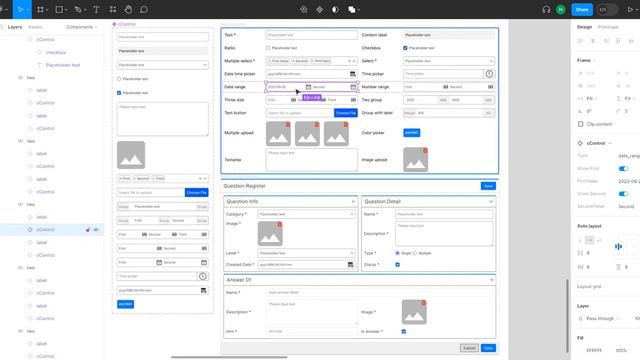This screenshot has width=640, height=360.
Task: Toggle visibility eye on highlighted cControl layer
Action: [96, 230]
